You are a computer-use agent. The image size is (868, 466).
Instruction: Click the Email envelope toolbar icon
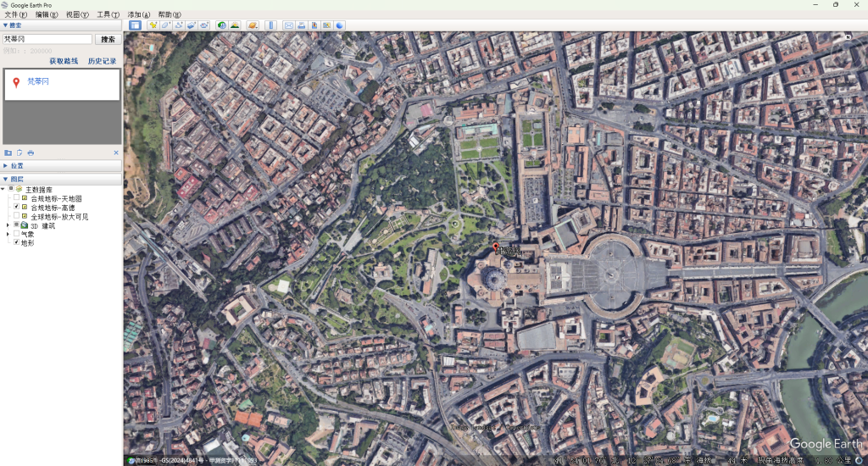tap(289, 25)
